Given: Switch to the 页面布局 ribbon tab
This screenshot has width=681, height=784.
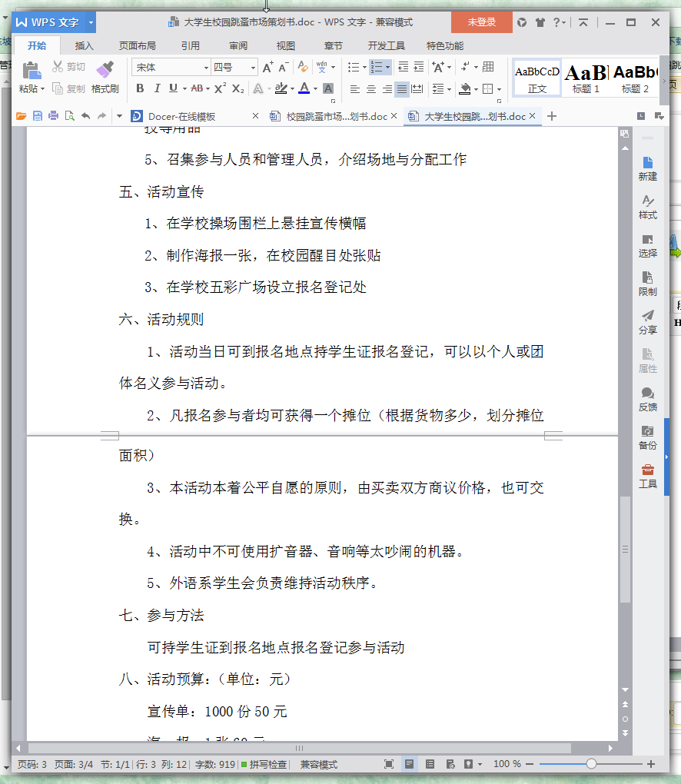Looking at the screenshot, I should (137, 46).
